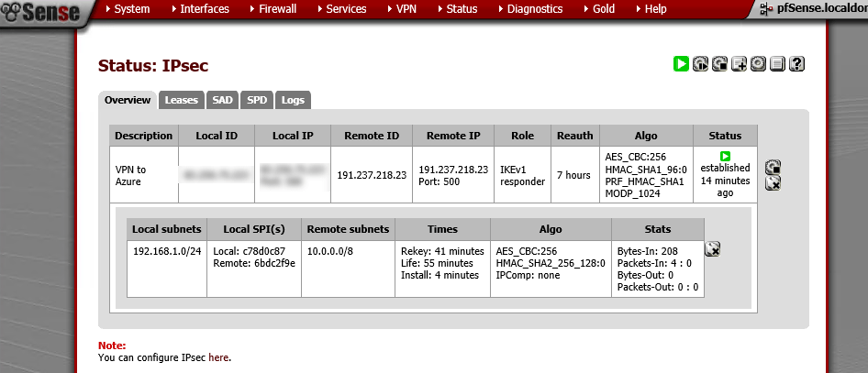Follow the 'here' configure IPsec link
Viewport: 868px width, 373px height.
pos(218,357)
